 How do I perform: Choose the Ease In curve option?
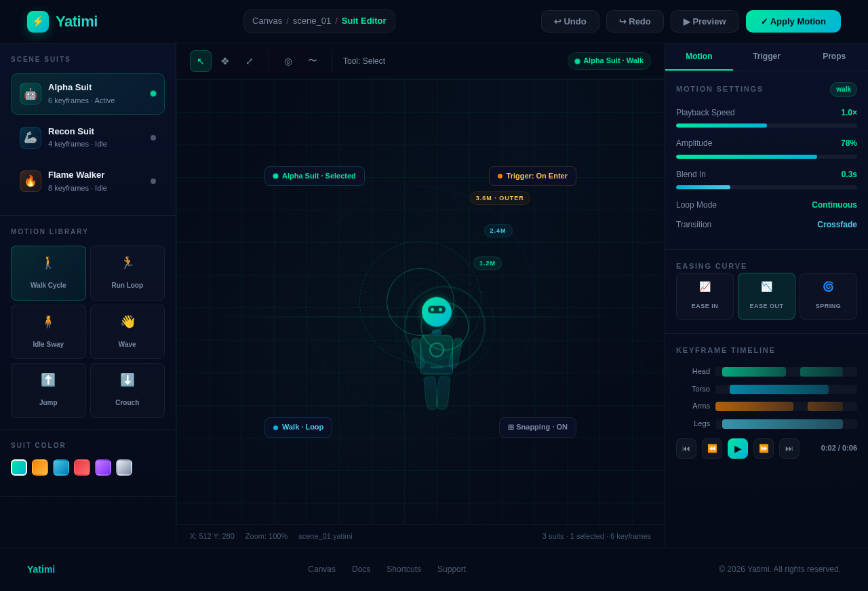click(x=705, y=296)
